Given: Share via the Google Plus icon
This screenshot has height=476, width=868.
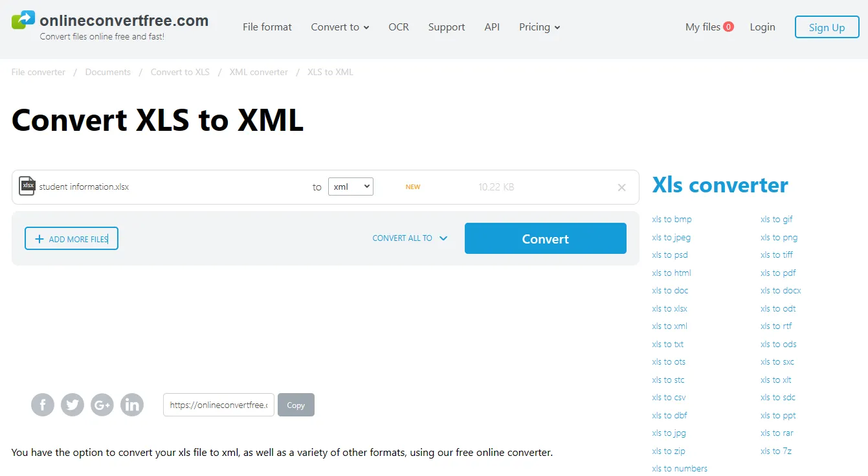Looking at the screenshot, I should [x=102, y=405].
